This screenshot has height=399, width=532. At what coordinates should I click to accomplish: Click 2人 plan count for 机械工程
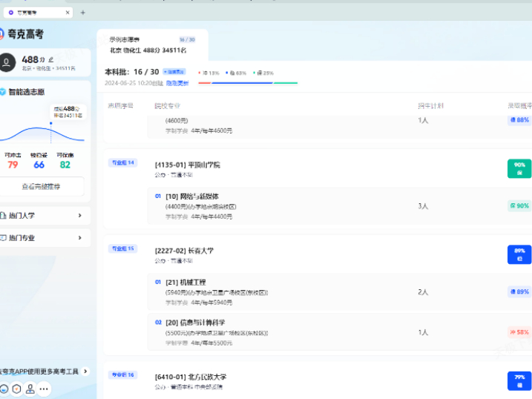423,292
